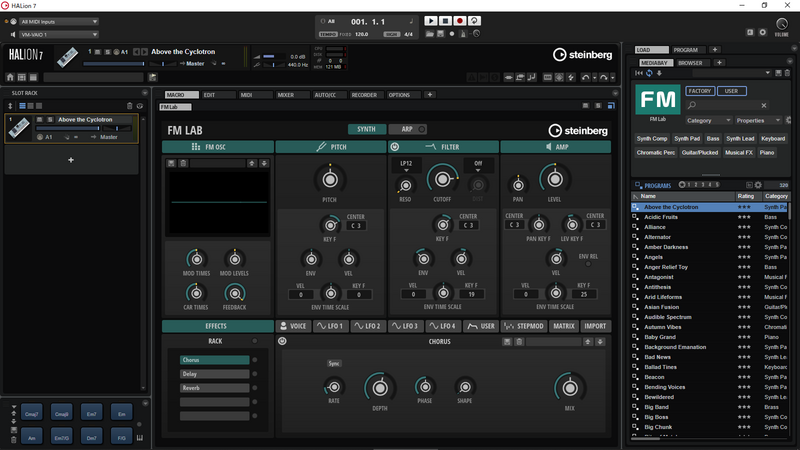Open the VM-VAIO 1 audio output dropdown

coord(59,35)
